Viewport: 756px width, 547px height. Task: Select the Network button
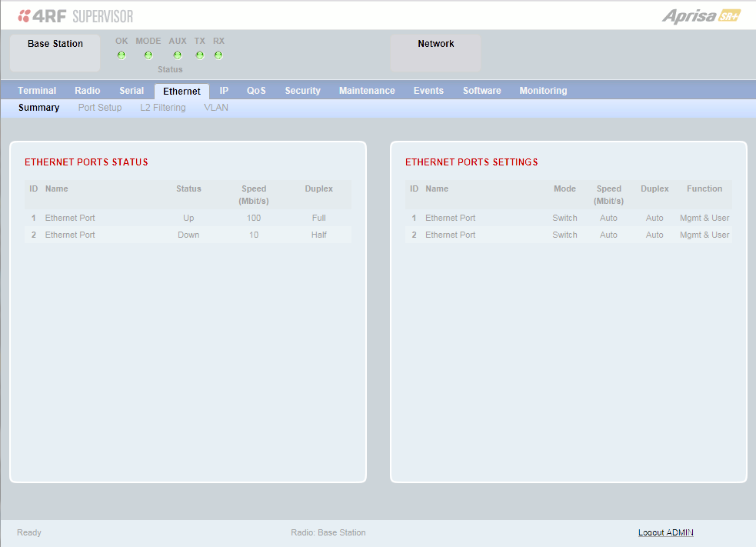436,52
